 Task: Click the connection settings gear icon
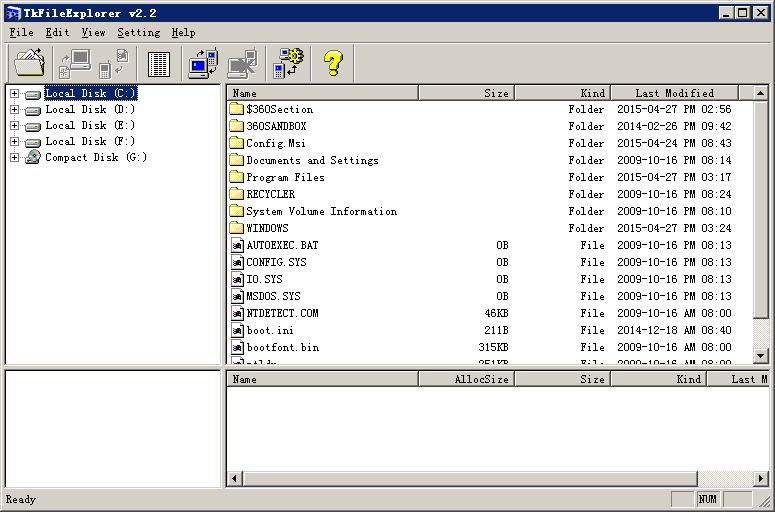click(290, 63)
